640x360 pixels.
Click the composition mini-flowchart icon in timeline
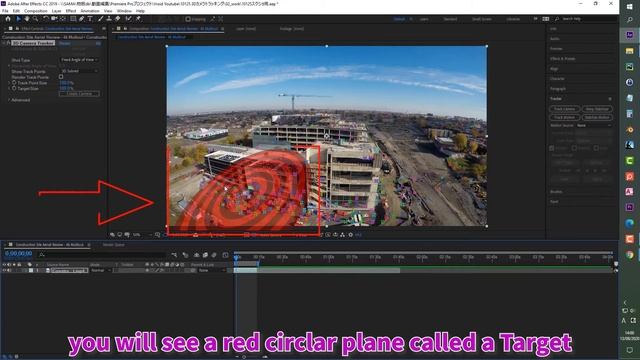pos(175,255)
